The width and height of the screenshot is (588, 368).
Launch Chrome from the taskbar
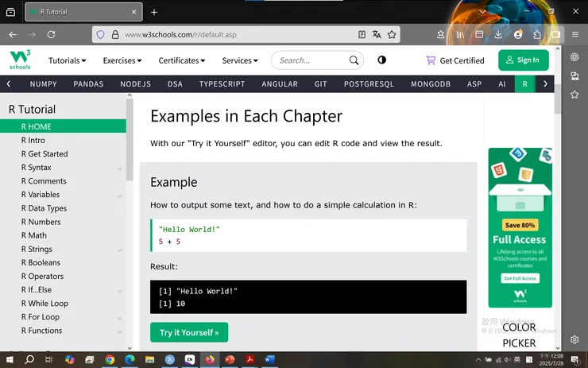coord(110,360)
